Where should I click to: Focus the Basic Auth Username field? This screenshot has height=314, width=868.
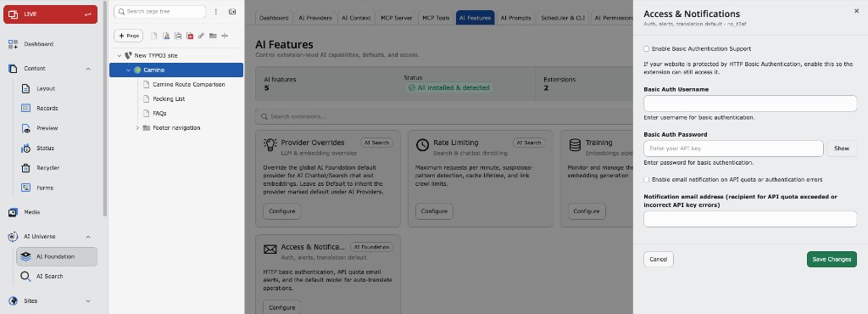[x=750, y=104]
